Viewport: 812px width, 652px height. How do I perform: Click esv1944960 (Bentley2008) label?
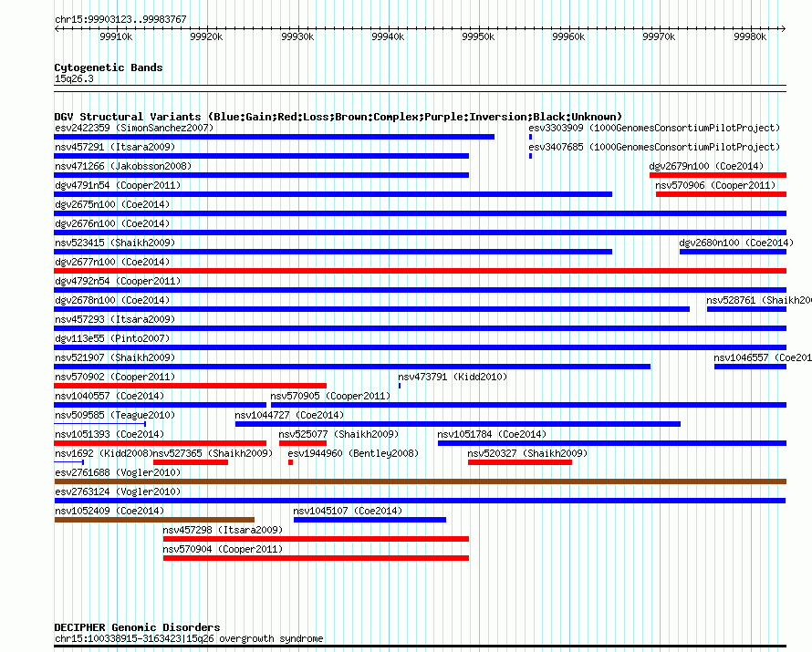pos(353,453)
